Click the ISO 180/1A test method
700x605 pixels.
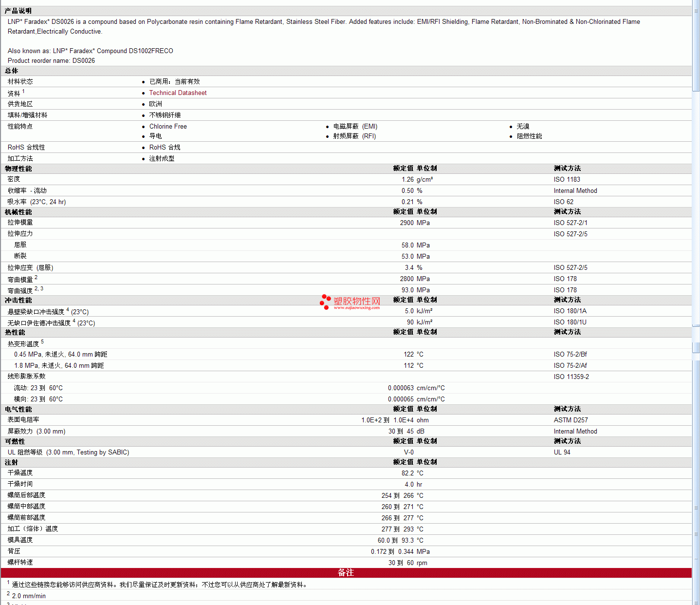(570, 311)
